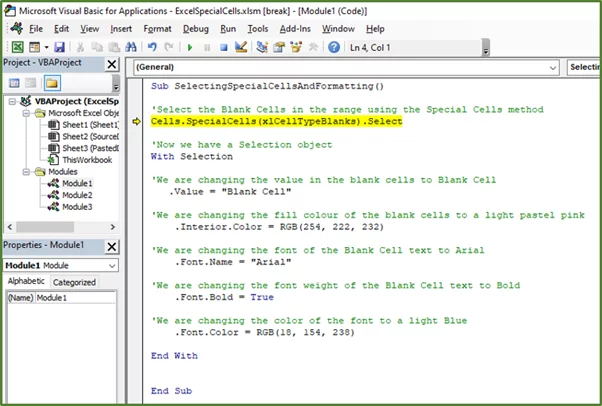Click the Find binoculars icon

click(x=131, y=47)
